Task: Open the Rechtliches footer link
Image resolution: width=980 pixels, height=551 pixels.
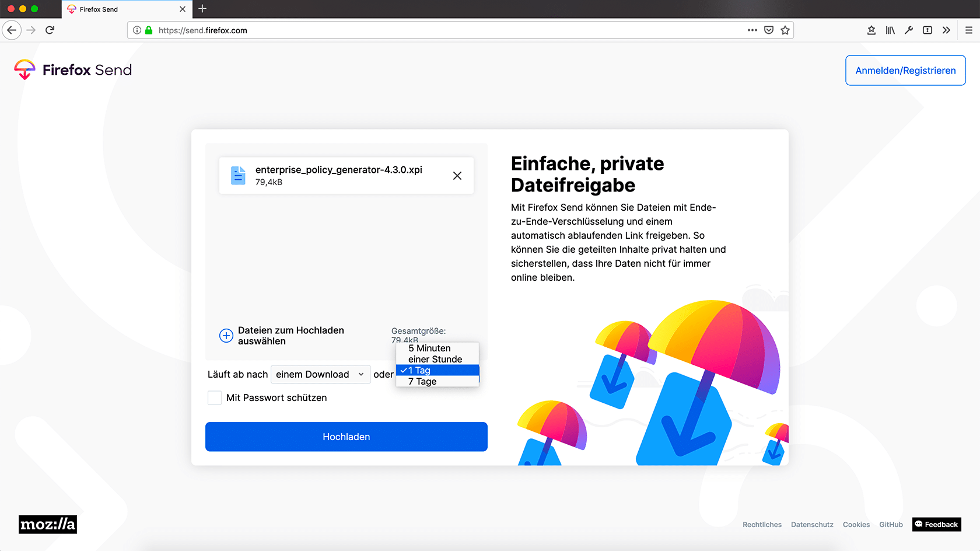Action: point(762,525)
